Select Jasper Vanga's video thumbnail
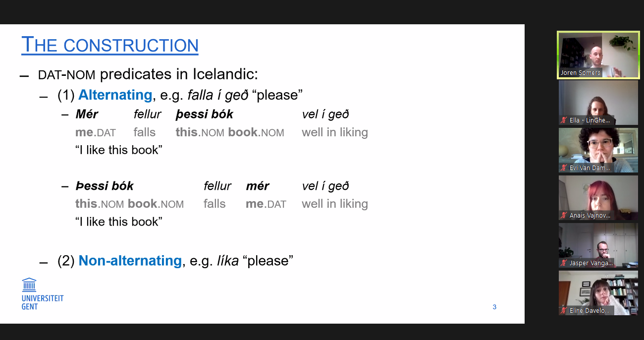This screenshot has height=340, width=644. [598, 245]
